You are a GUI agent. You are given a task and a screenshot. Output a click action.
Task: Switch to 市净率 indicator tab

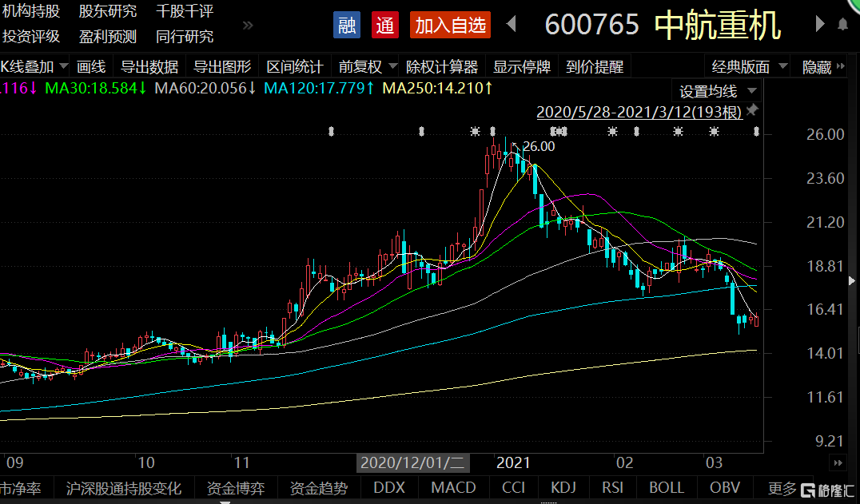click(21, 488)
